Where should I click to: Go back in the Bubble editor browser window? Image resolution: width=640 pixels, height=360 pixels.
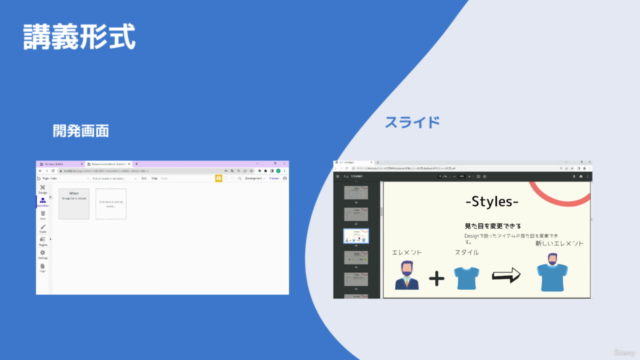40,171
